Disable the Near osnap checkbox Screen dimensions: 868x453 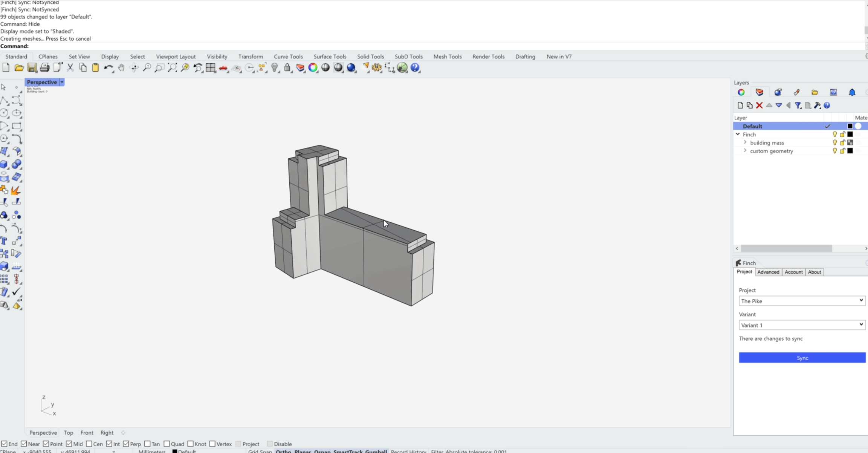coord(24,444)
